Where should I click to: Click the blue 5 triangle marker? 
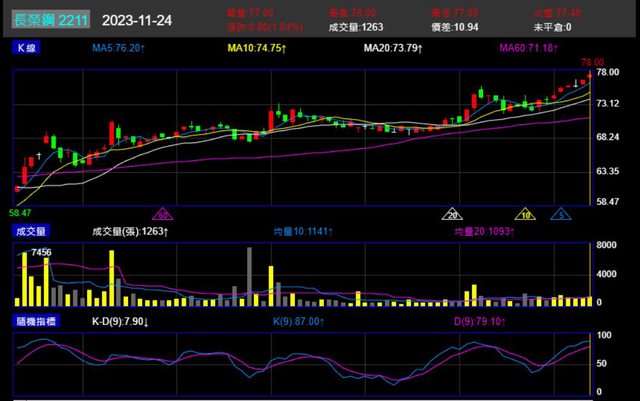[x=562, y=214]
